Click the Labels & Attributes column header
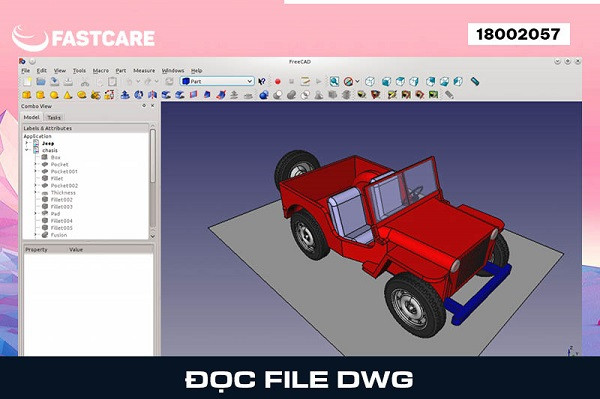 85,128
